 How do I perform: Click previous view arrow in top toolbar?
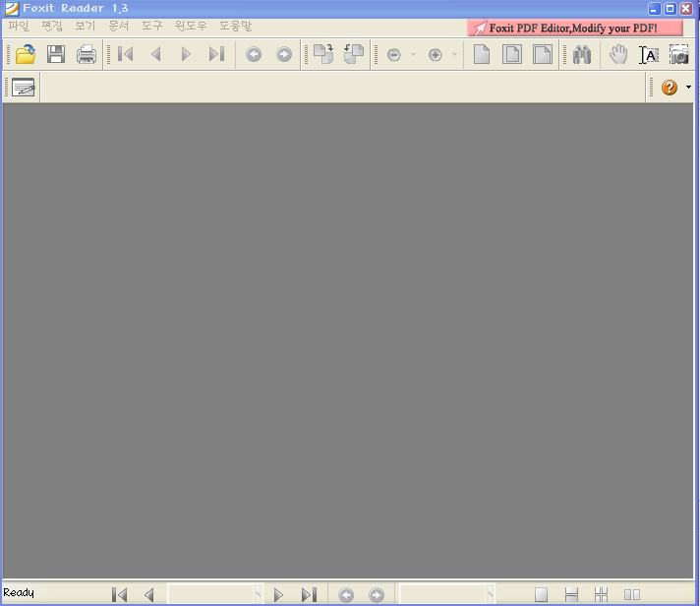[x=254, y=54]
